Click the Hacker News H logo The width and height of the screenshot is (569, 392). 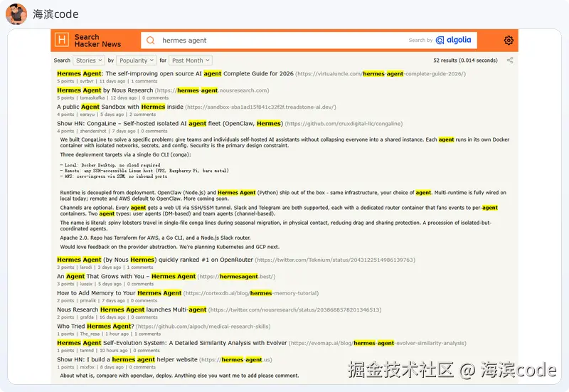coord(62,40)
